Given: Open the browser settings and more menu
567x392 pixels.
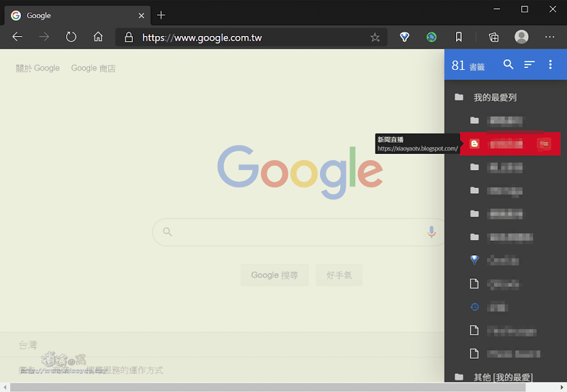Looking at the screenshot, I should pyautogui.click(x=549, y=37).
